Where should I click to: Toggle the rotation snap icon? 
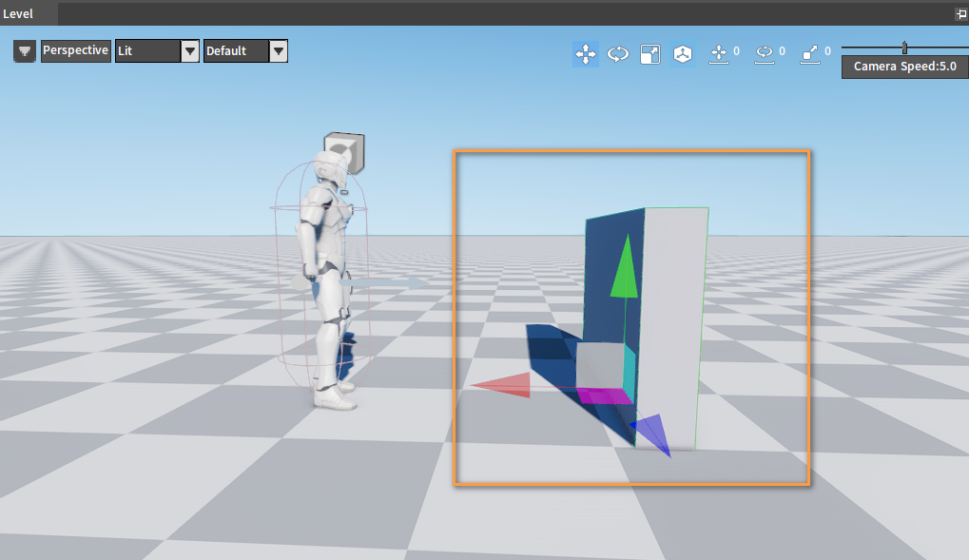pyautogui.click(x=765, y=54)
